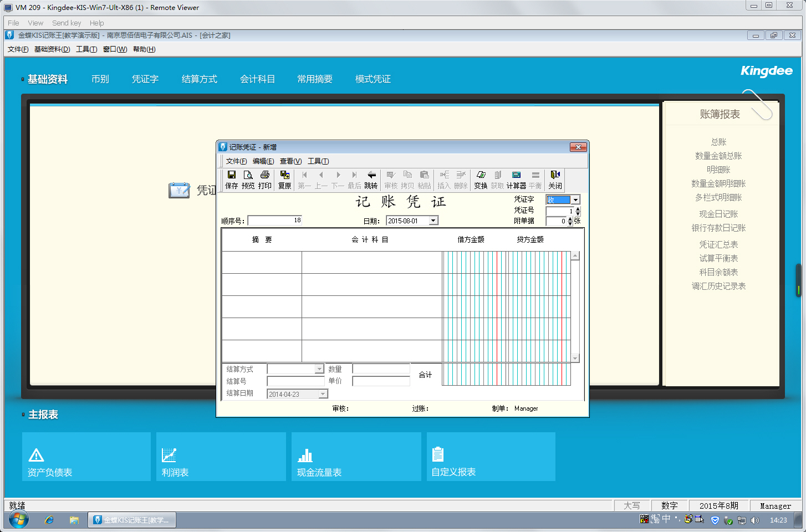806x532 pixels.
Task: Click the Windows Start orb
Action: [x=18, y=520]
